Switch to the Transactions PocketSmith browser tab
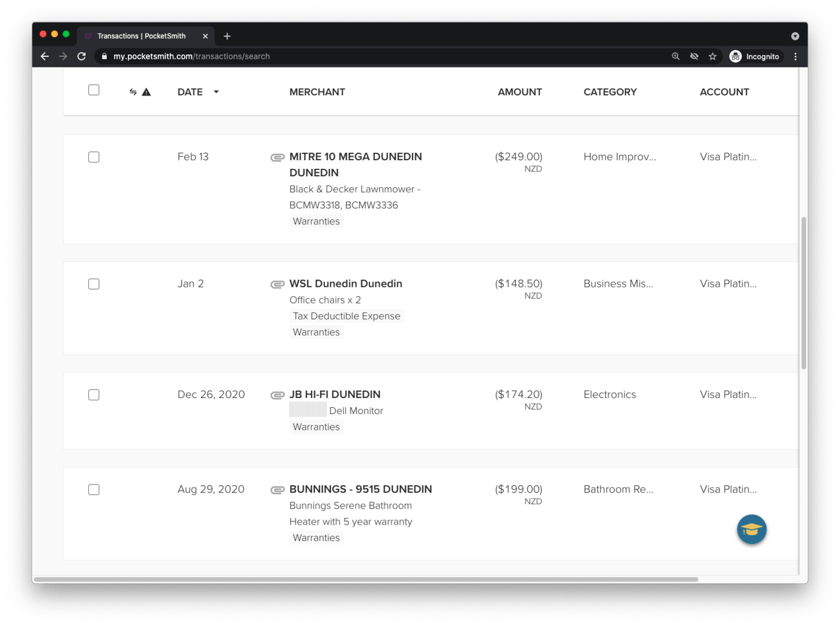840x626 pixels. pos(141,36)
